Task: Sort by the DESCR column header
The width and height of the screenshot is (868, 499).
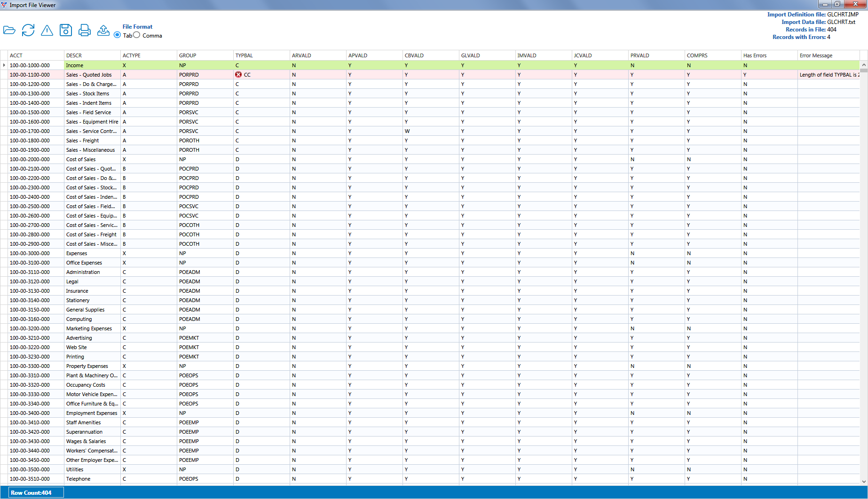Action: [x=92, y=55]
